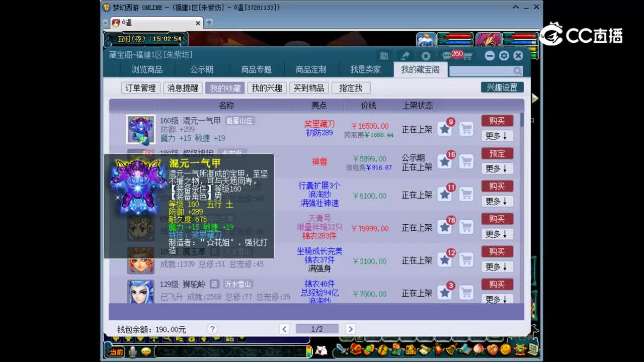Open messages icon with 260 badge
The height and width of the screenshot is (362, 644).
446,56
